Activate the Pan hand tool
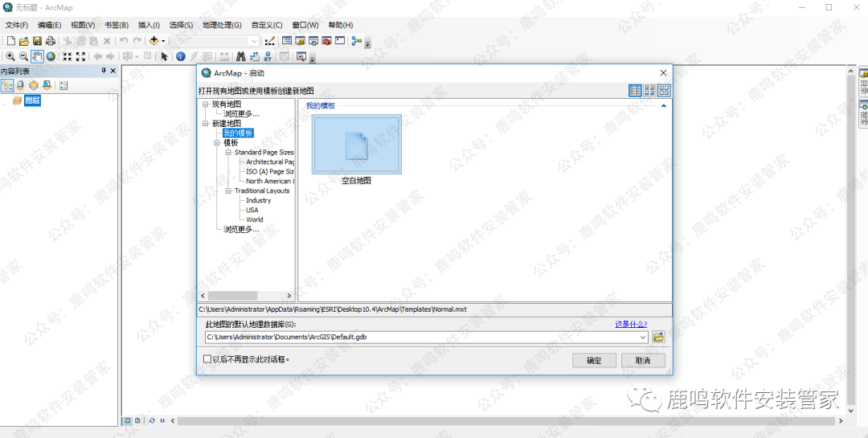868x438 pixels. 37,56
